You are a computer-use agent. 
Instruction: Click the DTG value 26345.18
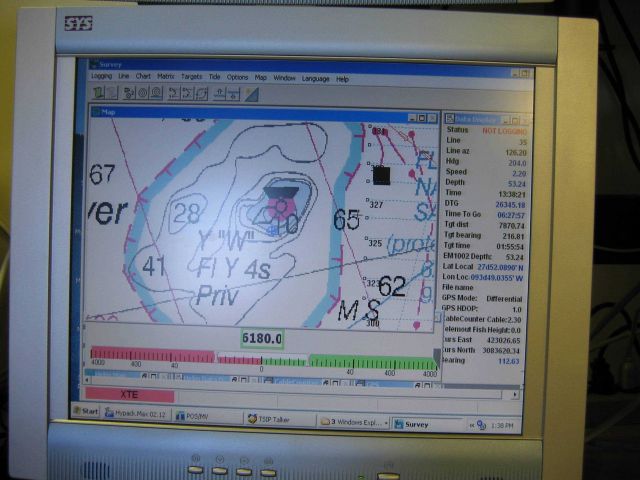510,205
